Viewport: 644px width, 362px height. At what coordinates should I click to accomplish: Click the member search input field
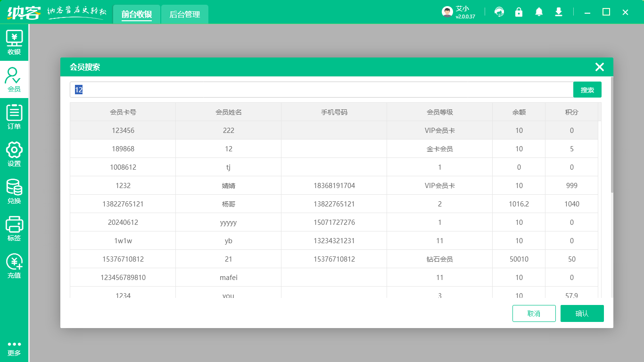tap(321, 90)
